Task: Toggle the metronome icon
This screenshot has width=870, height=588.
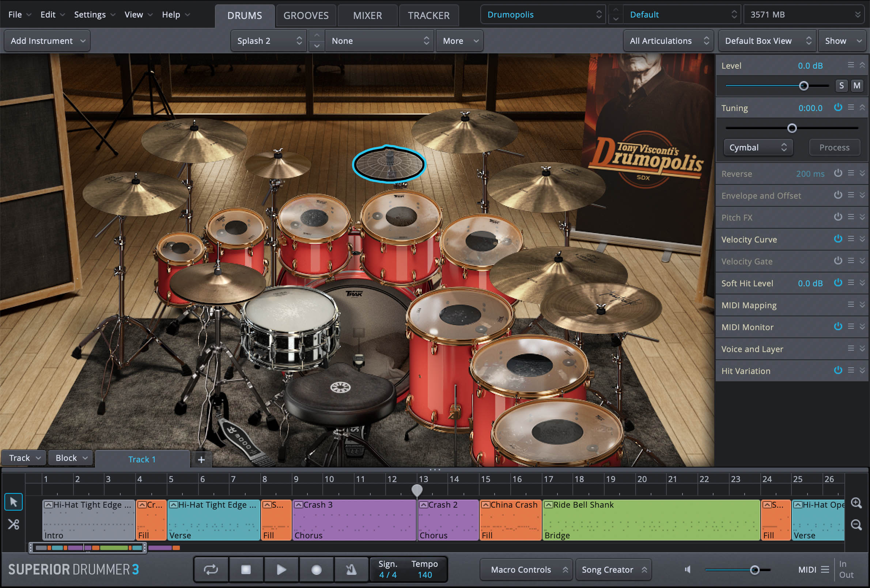Action: pos(351,569)
